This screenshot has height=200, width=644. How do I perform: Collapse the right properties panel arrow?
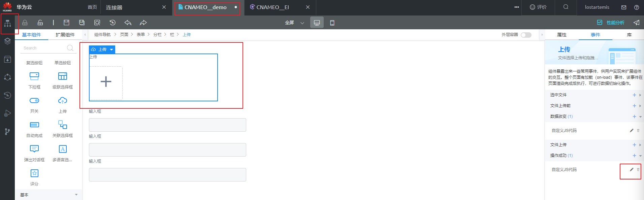click(x=542, y=34)
